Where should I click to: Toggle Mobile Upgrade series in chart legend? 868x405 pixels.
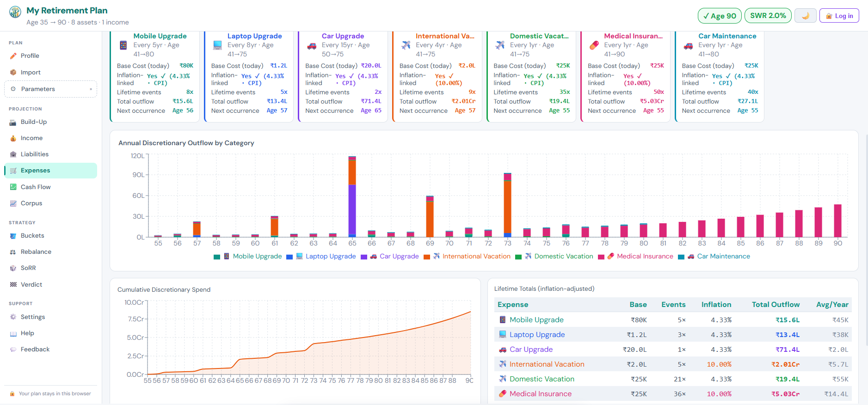pyautogui.click(x=247, y=257)
